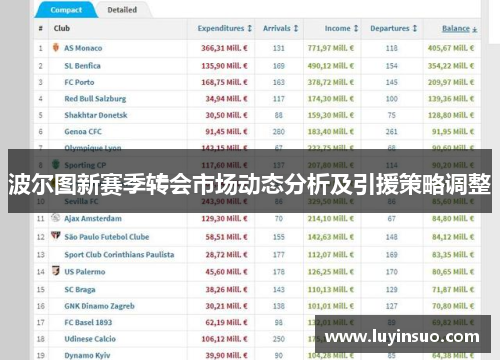500x362 pixels.
Task: Click Dinamo Zagreb balance 70,80 Mill. €
Action: pos(453,306)
